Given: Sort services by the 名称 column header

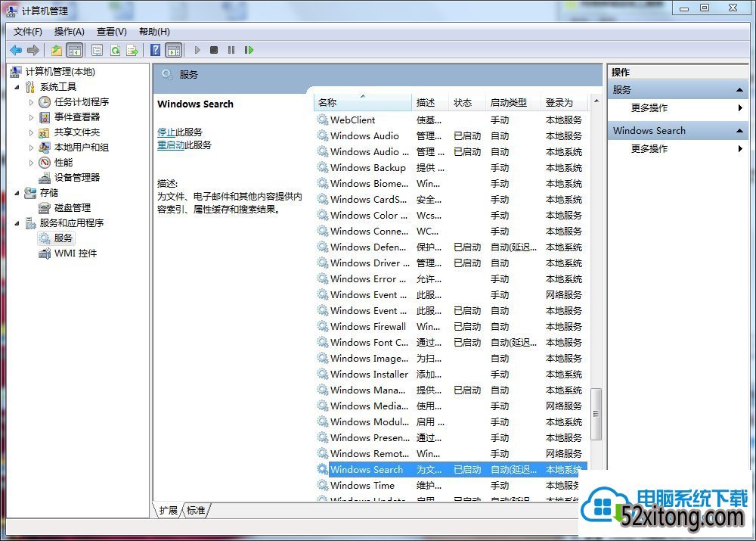Looking at the screenshot, I should (x=363, y=103).
